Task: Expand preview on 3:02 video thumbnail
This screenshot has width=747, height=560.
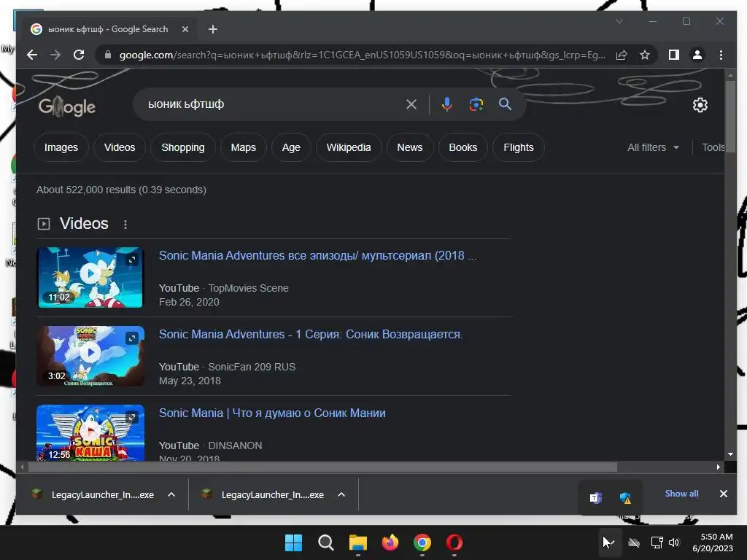Action: (132, 338)
